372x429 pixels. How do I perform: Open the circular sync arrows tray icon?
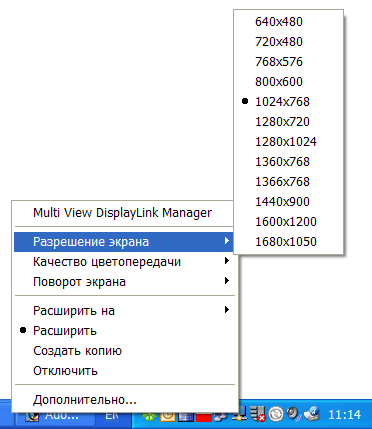point(276,414)
